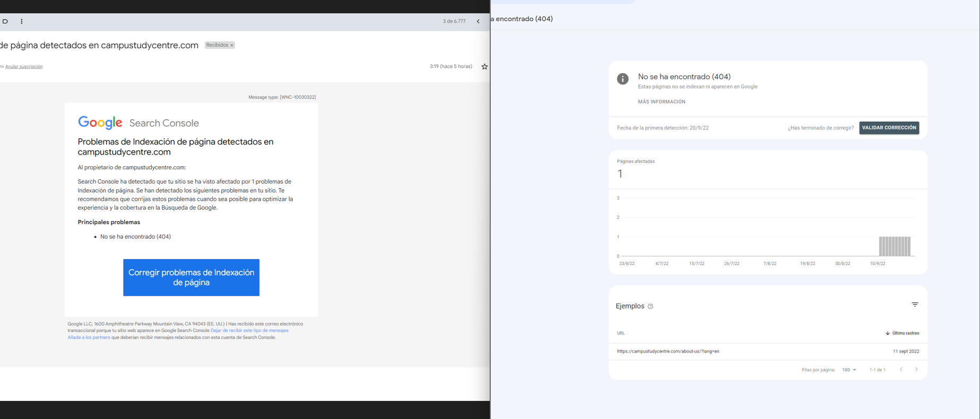Viewport: 980px width, 419px height.
Task: Click the URL column header
Action: click(621, 333)
